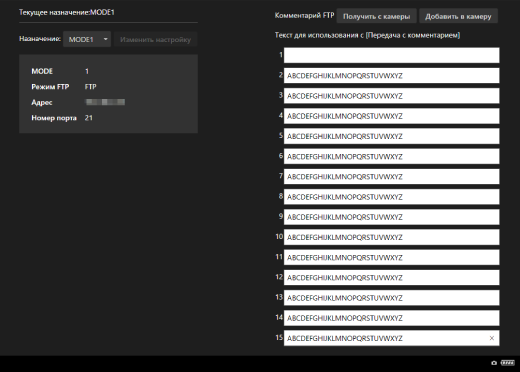
Task: Click FTP comment field 7
Action: pyautogui.click(x=392, y=177)
